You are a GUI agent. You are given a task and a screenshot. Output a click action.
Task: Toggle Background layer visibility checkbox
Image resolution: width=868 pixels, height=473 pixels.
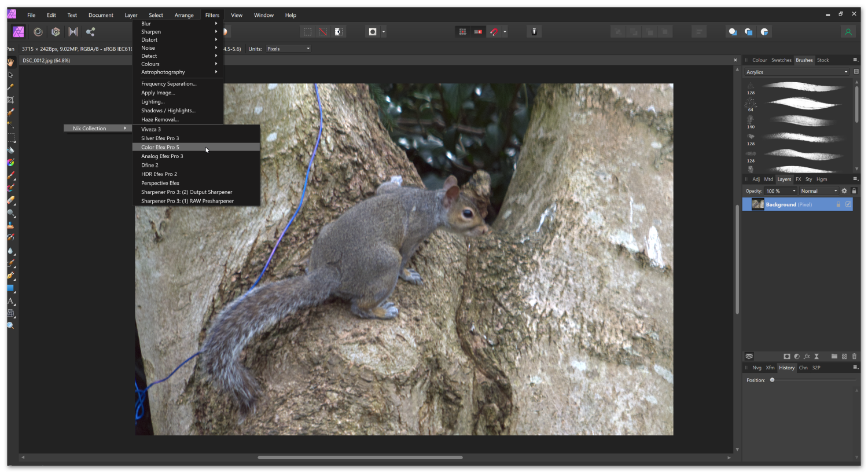(x=848, y=204)
